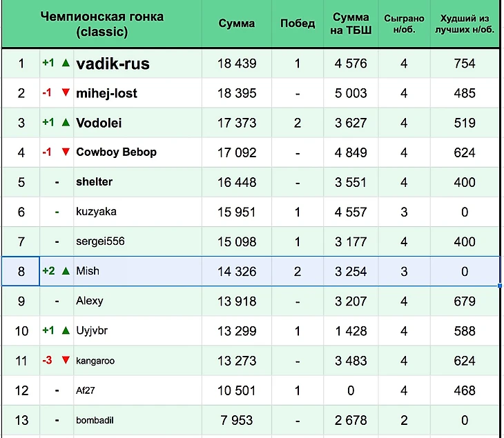Click green up arrow next to Vodolei
The height and width of the screenshot is (438, 504).
click(66, 122)
